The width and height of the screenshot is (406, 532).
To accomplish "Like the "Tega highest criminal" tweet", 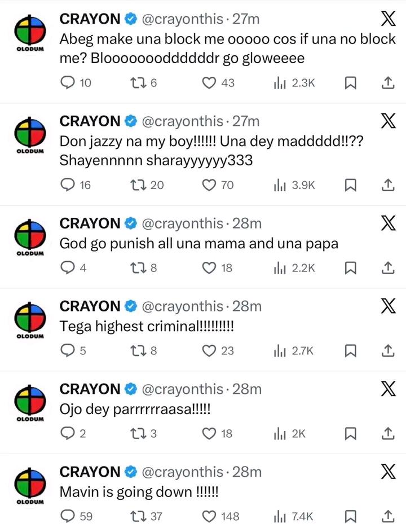I will pos(209,351).
